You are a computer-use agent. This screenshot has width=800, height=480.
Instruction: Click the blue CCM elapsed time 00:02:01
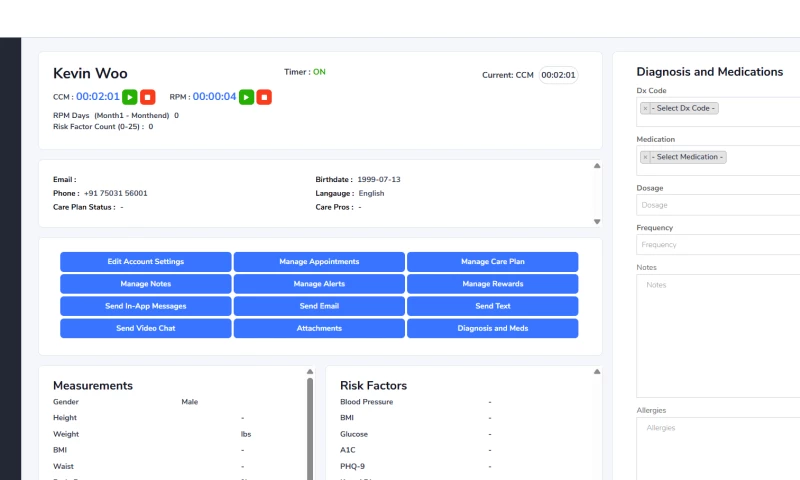[x=98, y=96]
